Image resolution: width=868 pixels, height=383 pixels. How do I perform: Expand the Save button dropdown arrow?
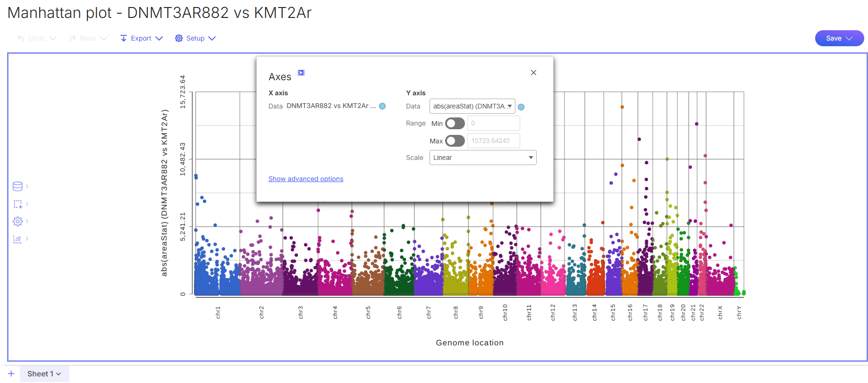[x=849, y=38]
